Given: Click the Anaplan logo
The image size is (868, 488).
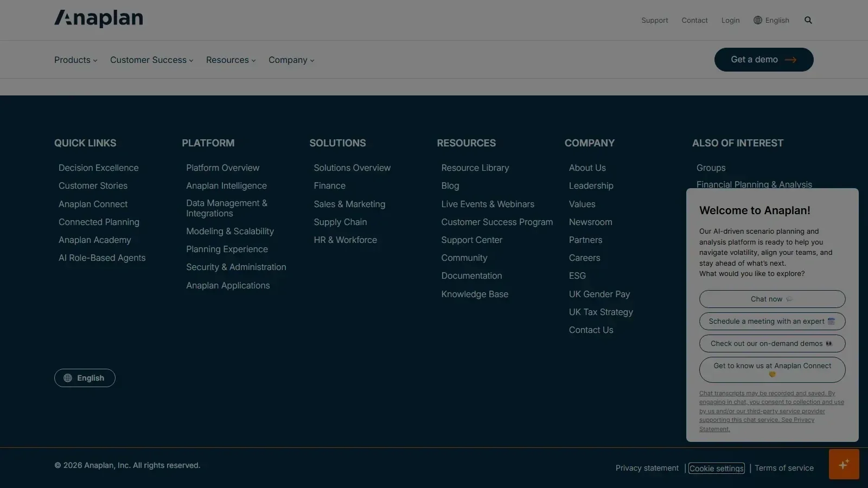Looking at the screenshot, I should pyautogui.click(x=99, y=19).
